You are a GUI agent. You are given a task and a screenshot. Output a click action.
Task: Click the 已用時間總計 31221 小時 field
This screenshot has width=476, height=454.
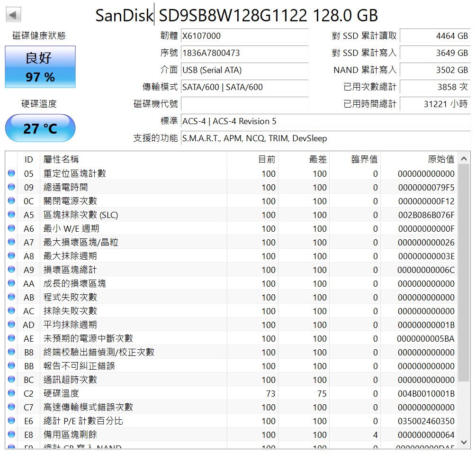[x=435, y=104]
